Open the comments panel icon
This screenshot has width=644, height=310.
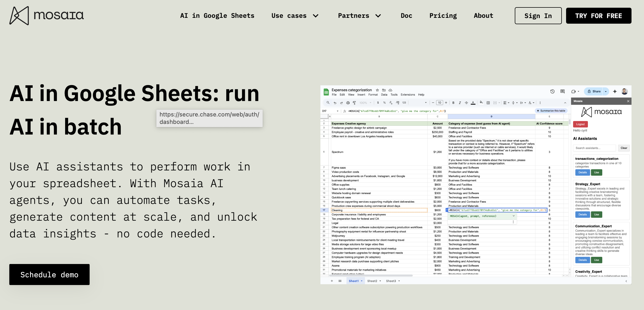click(562, 92)
